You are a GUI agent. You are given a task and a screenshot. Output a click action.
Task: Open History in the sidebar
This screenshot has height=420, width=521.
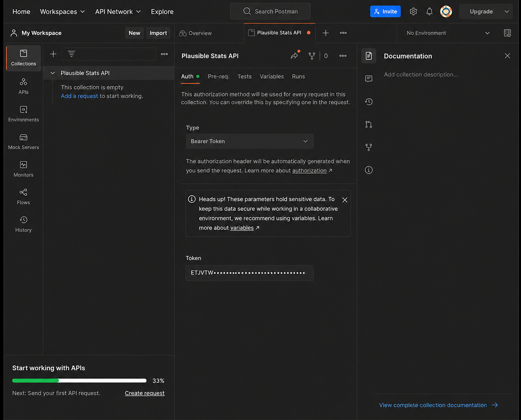[23, 224]
